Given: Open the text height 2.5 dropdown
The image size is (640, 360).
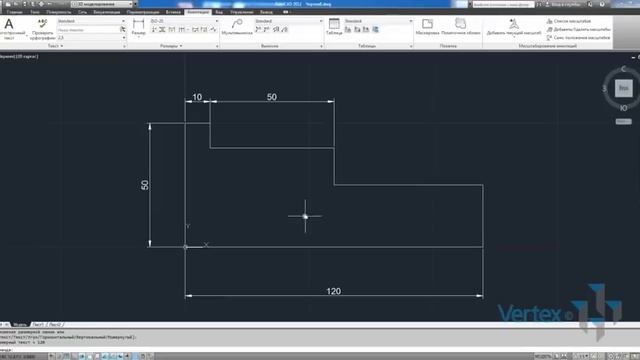Looking at the screenshot, I should (91, 38).
